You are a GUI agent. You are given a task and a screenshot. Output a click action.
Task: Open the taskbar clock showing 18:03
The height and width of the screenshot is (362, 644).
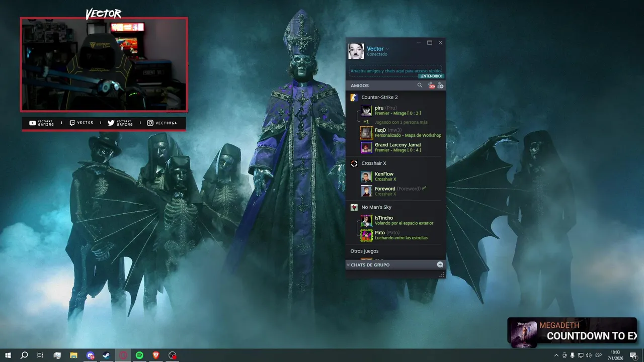(615, 355)
